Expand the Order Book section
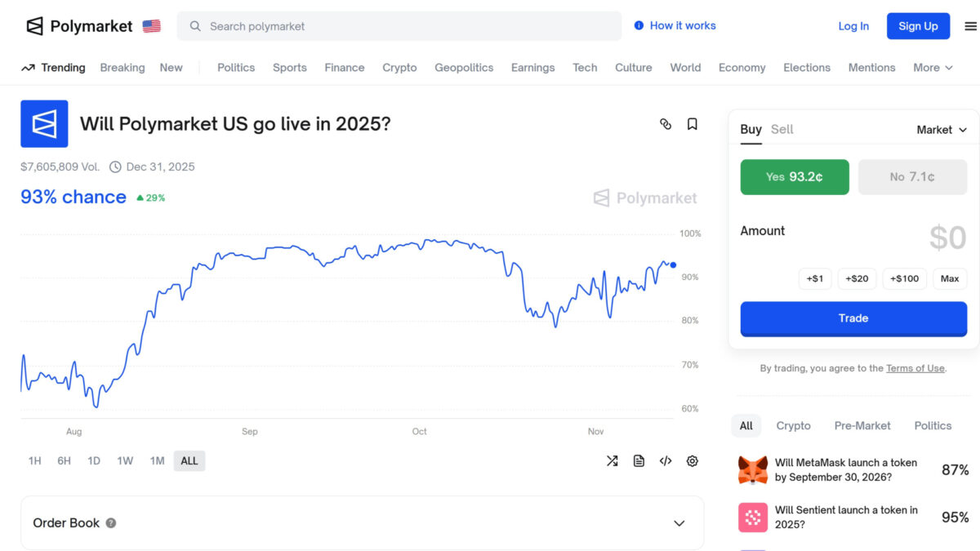 click(x=679, y=523)
